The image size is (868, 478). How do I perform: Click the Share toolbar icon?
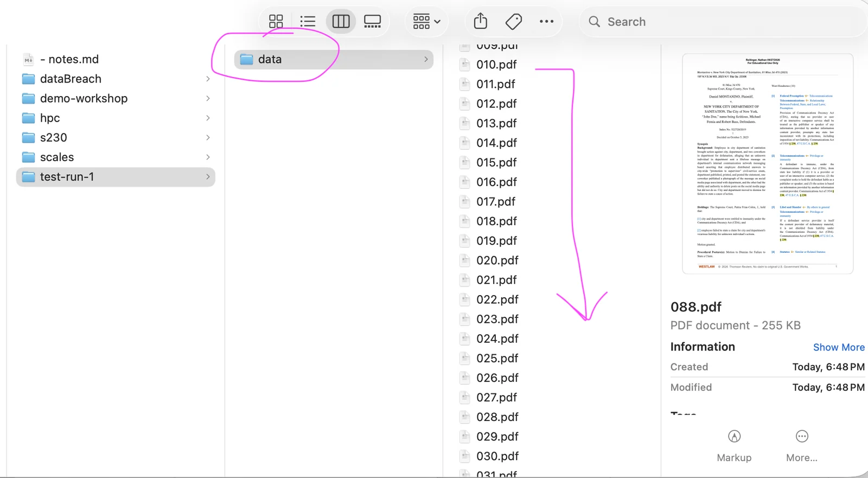(481, 21)
